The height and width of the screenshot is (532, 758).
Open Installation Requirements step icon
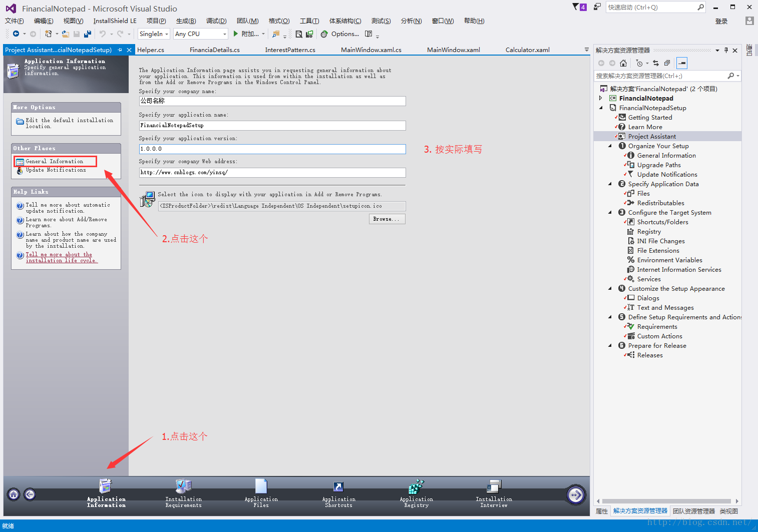[184, 486]
